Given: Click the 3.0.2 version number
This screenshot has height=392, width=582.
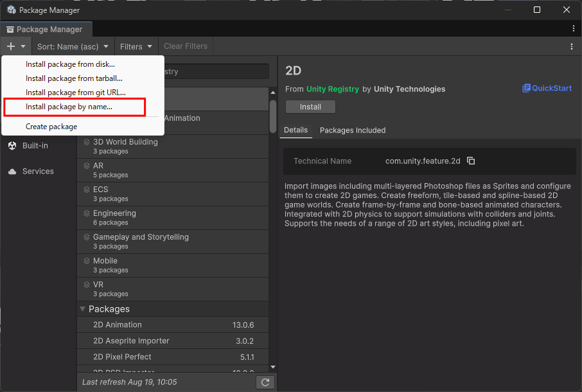Looking at the screenshot, I should 245,341.
